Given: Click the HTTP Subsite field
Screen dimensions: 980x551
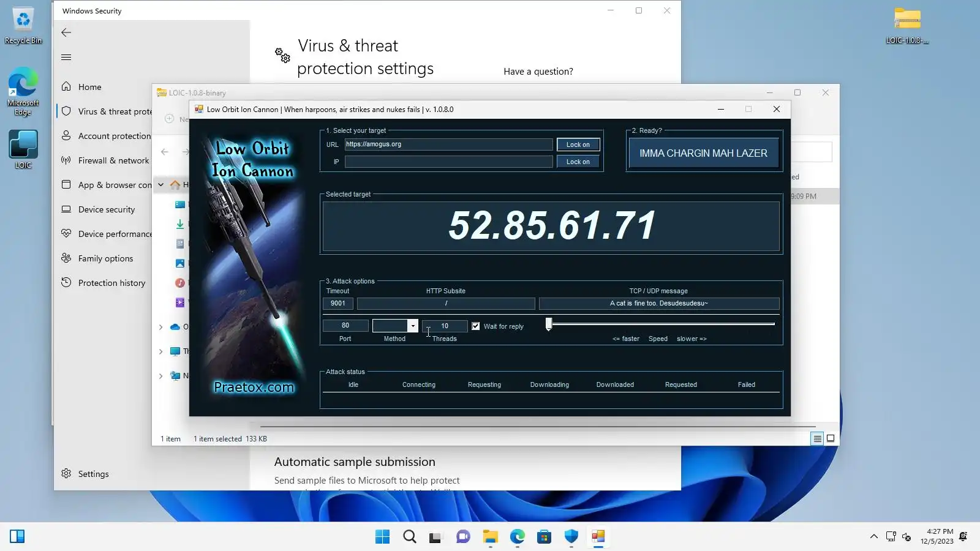Looking at the screenshot, I should (446, 303).
